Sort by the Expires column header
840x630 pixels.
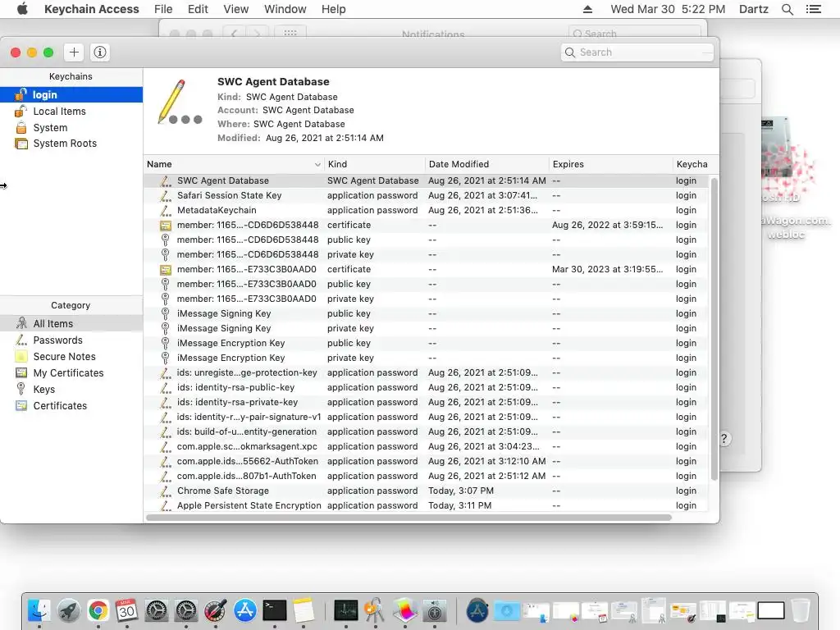pyautogui.click(x=610, y=164)
